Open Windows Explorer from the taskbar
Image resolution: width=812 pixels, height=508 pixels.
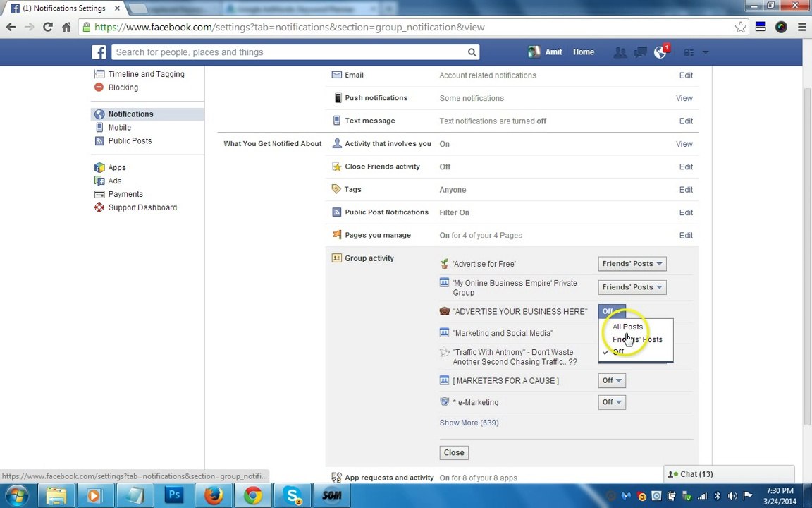coord(56,495)
